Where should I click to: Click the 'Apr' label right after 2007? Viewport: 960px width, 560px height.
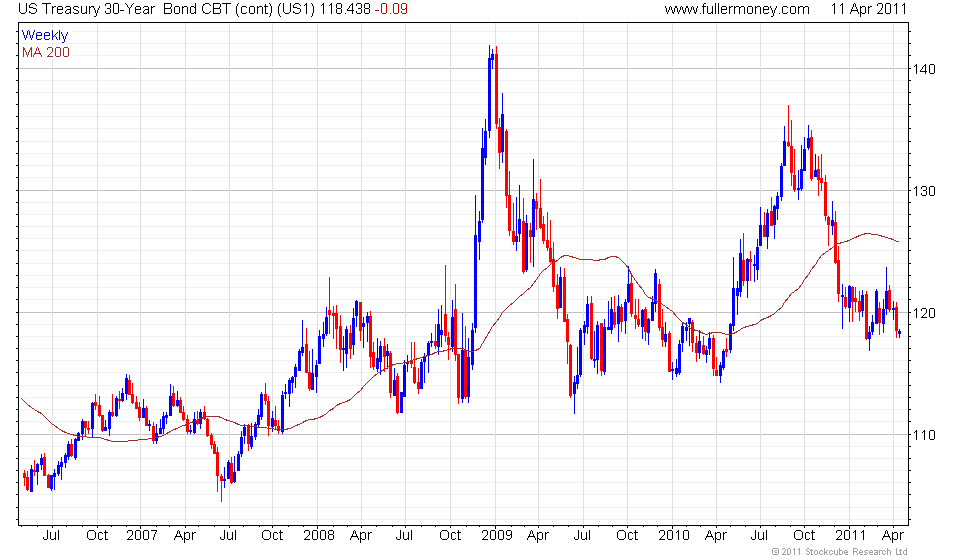tap(184, 536)
